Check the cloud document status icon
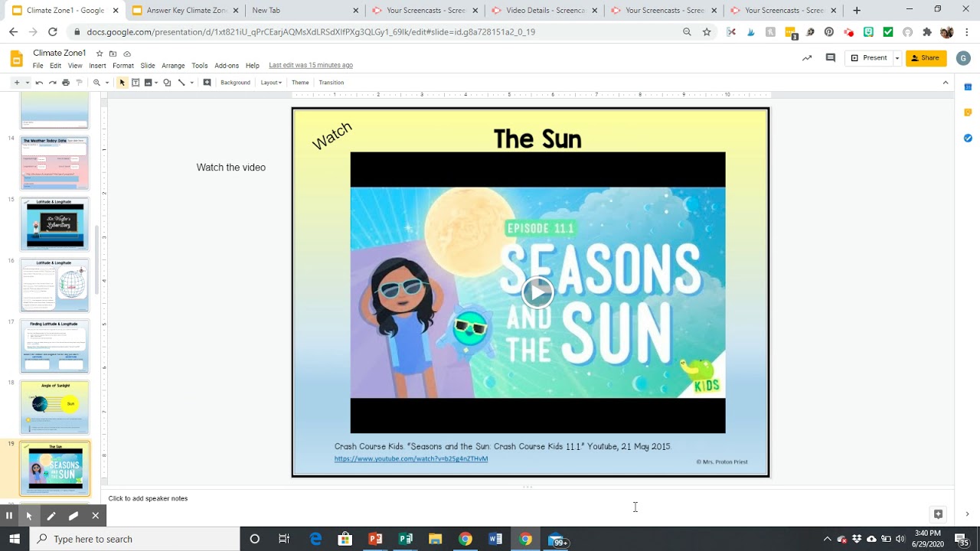Image resolution: width=980 pixels, height=551 pixels. (127, 54)
